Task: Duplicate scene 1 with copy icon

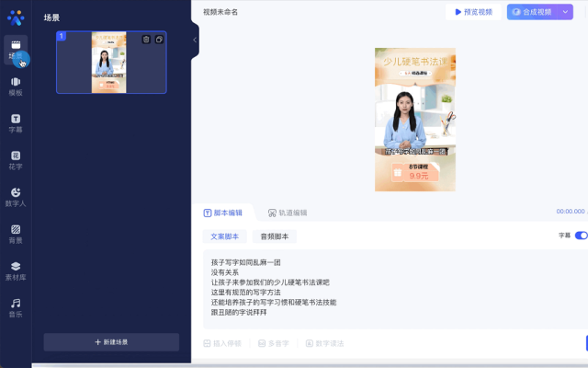Action: [159, 40]
